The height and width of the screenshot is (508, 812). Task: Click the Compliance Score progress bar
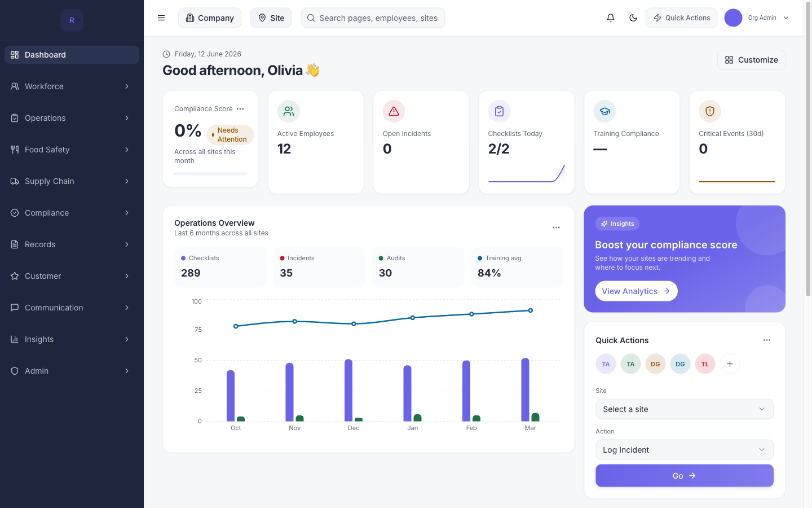[x=210, y=174]
